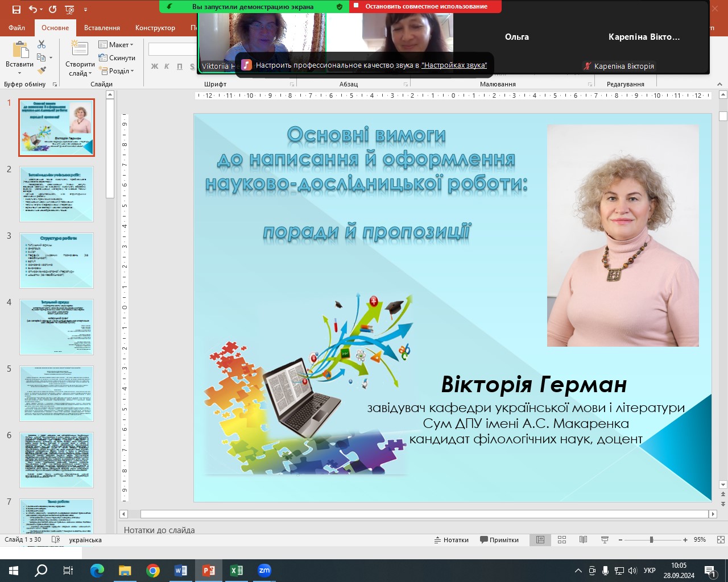Toggle Normal view in the status bar
The image size is (728, 582).
540,540
